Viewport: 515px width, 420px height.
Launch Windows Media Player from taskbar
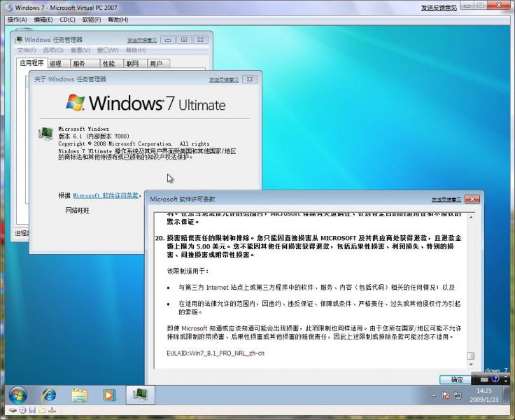point(109,395)
